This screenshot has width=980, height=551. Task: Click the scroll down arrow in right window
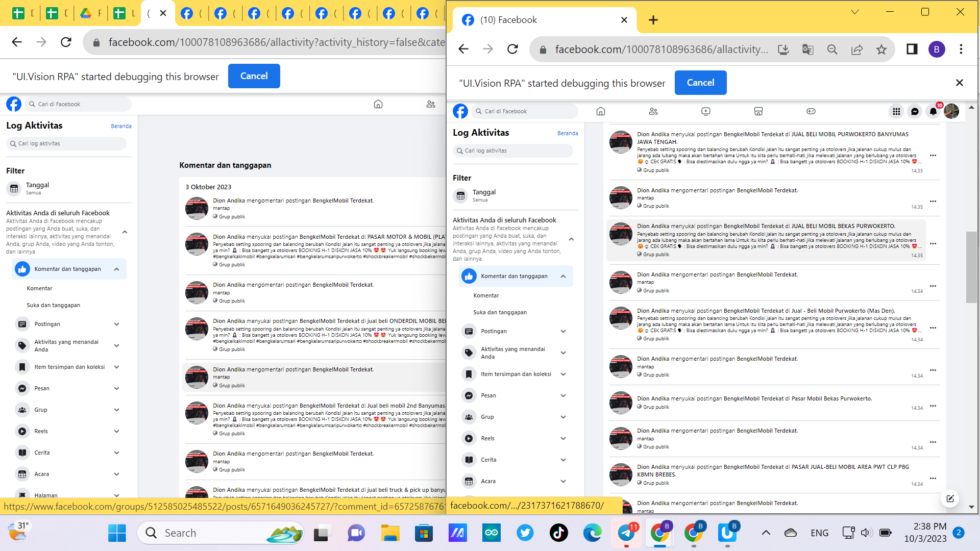pyautogui.click(x=971, y=507)
